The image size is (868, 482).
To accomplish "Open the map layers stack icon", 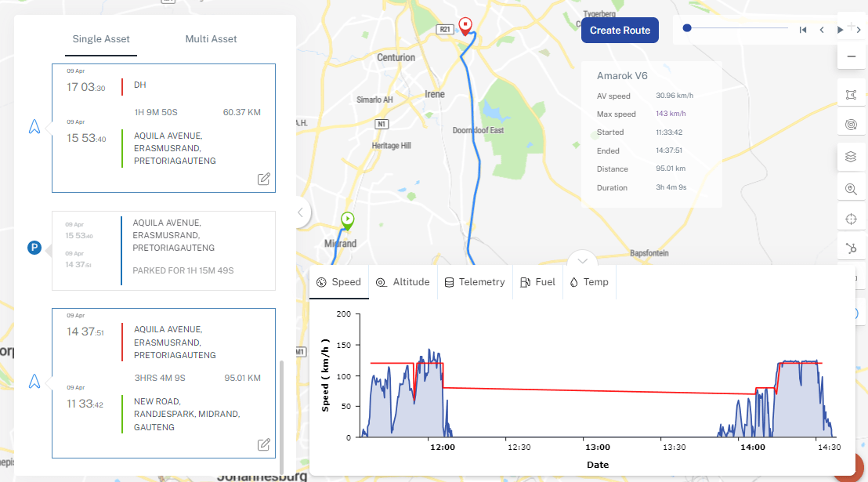I will [851, 157].
